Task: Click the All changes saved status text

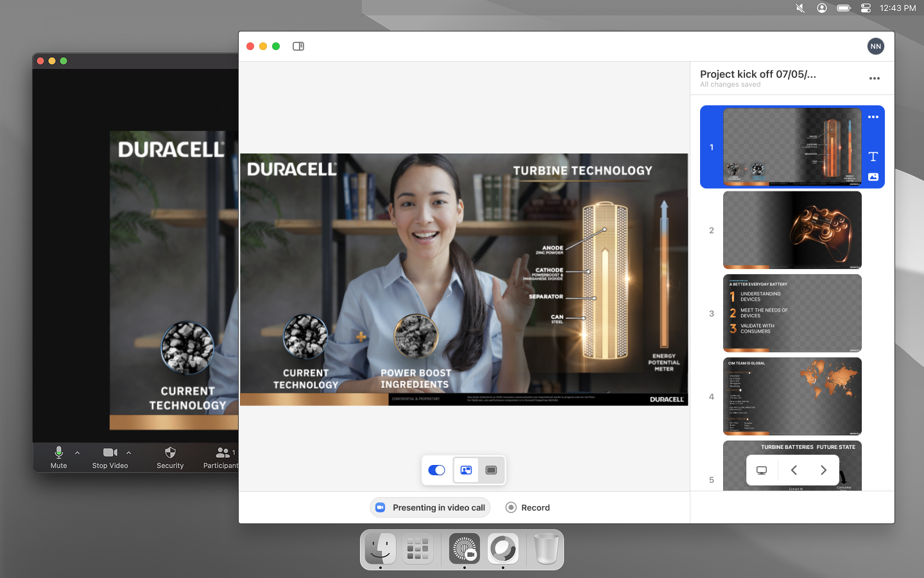Action: coord(730,85)
